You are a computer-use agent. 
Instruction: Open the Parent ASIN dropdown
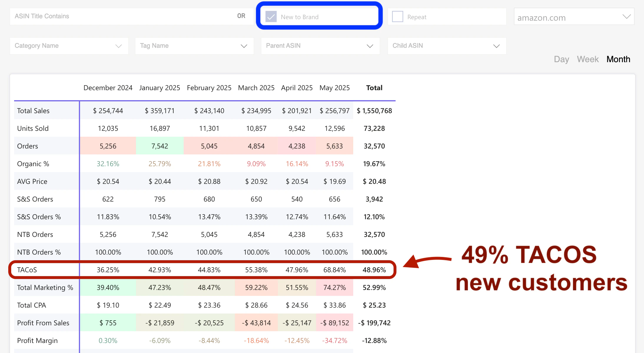click(x=320, y=46)
